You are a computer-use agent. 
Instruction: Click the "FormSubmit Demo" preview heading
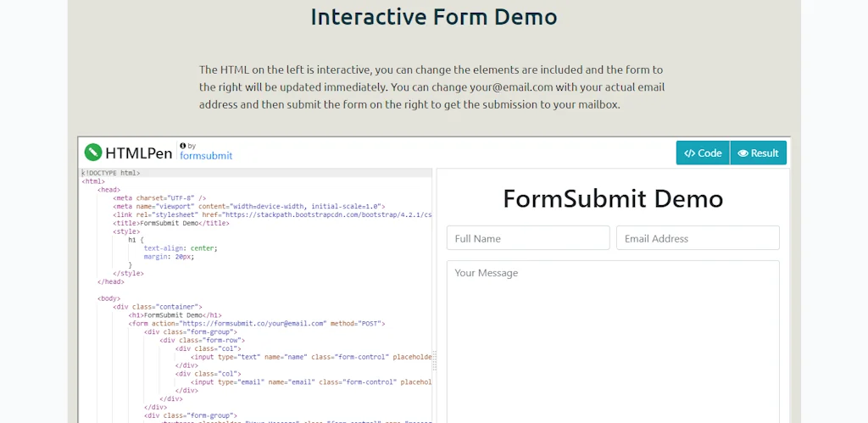coord(613,198)
